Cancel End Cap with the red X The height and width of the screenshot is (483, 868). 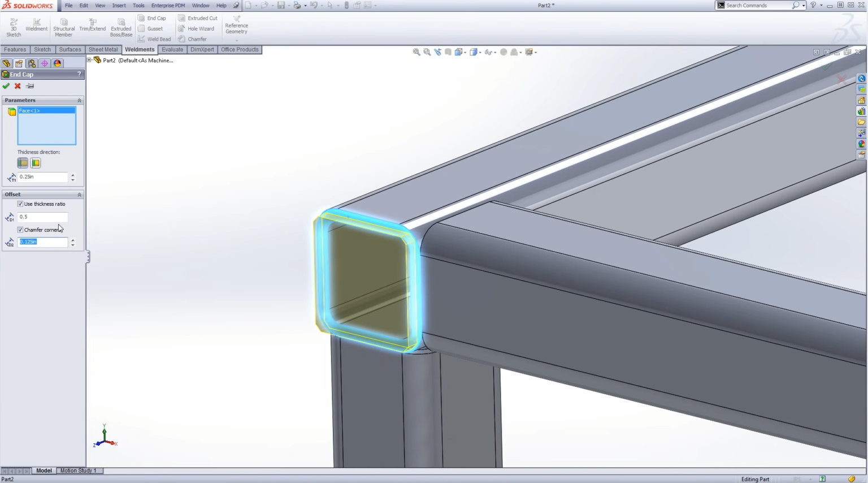click(x=18, y=86)
